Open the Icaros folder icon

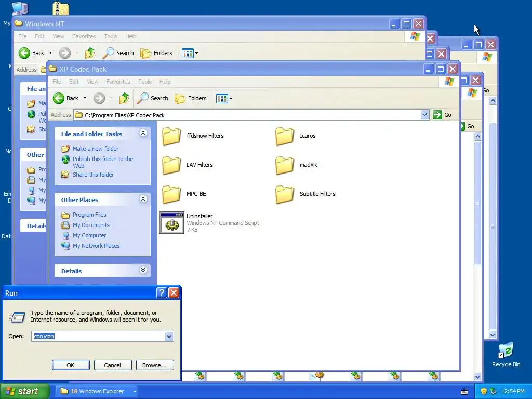point(284,136)
